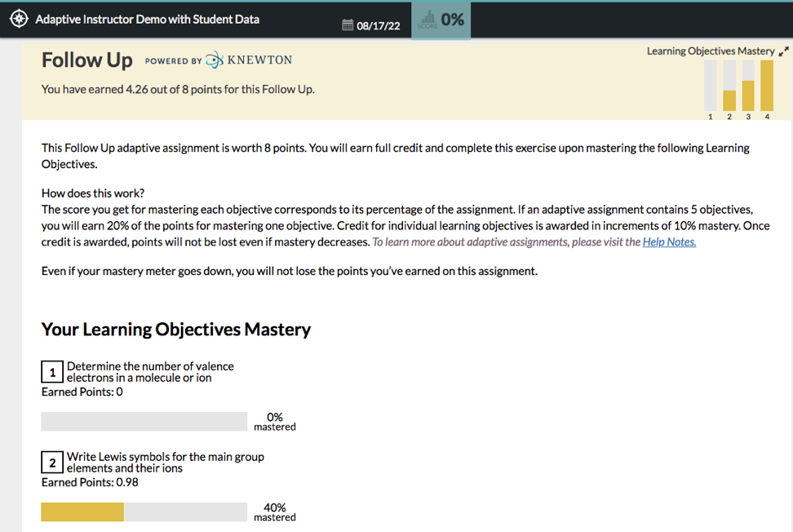Select mastery bar for objective 1
The width and height of the screenshot is (793, 532).
coord(711,86)
